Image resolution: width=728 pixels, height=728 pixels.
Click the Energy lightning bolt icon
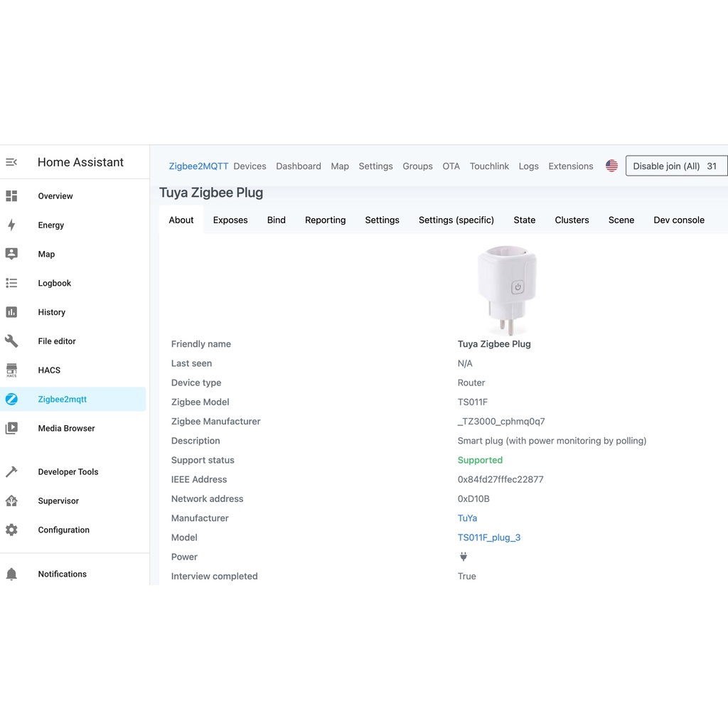[11, 225]
